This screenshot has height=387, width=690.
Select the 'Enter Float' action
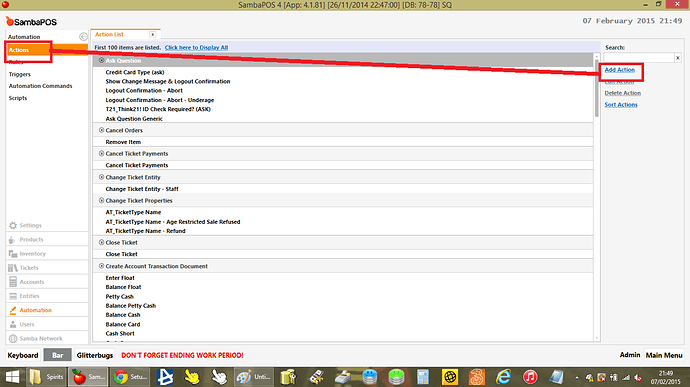[x=120, y=278]
